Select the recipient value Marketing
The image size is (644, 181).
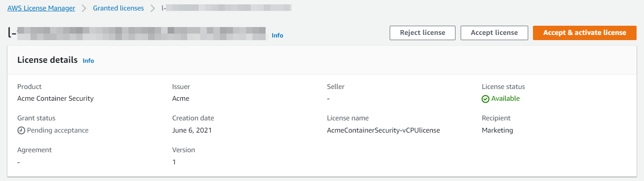pyautogui.click(x=497, y=130)
